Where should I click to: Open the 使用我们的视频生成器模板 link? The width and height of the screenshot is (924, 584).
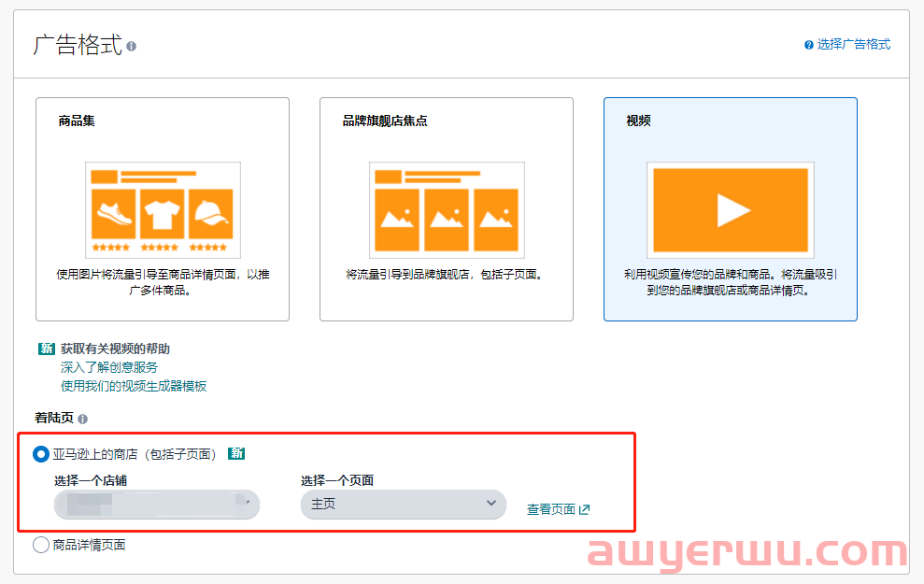pos(134,386)
